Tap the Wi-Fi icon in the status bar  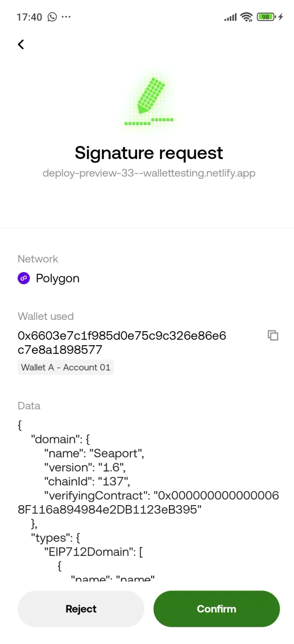pos(246,17)
